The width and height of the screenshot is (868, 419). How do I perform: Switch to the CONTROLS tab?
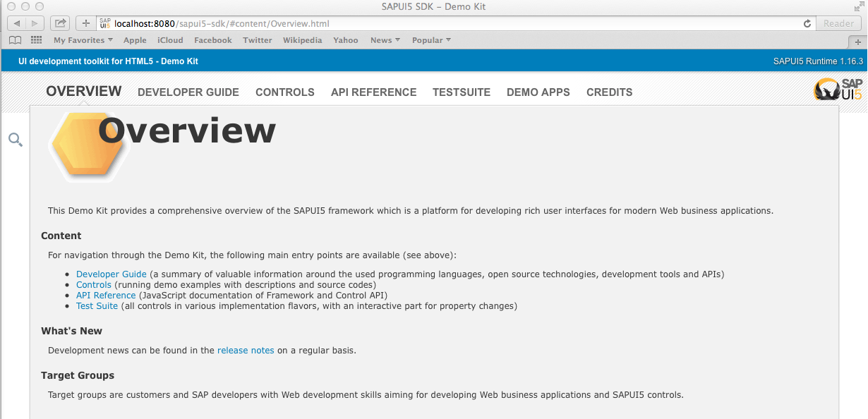coord(285,92)
